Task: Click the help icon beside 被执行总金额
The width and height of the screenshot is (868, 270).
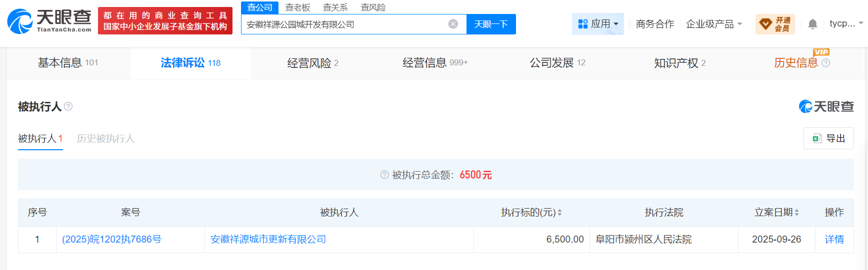Action: [384, 175]
